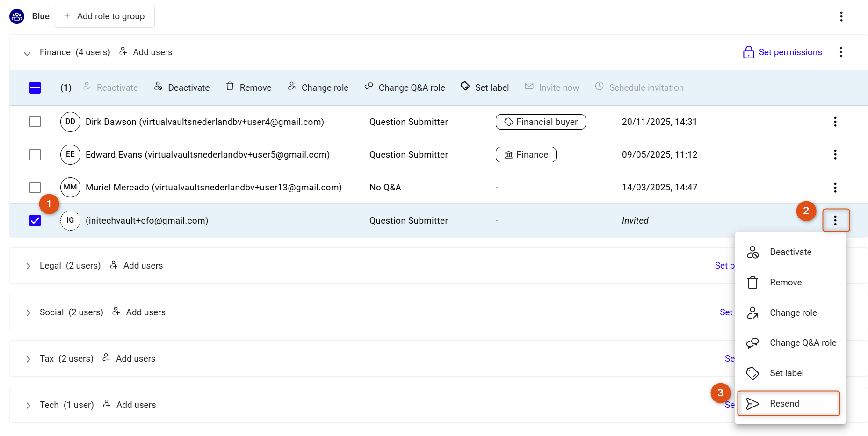868x436 pixels.
Task: Expand the Social role section
Action: pos(28,313)
